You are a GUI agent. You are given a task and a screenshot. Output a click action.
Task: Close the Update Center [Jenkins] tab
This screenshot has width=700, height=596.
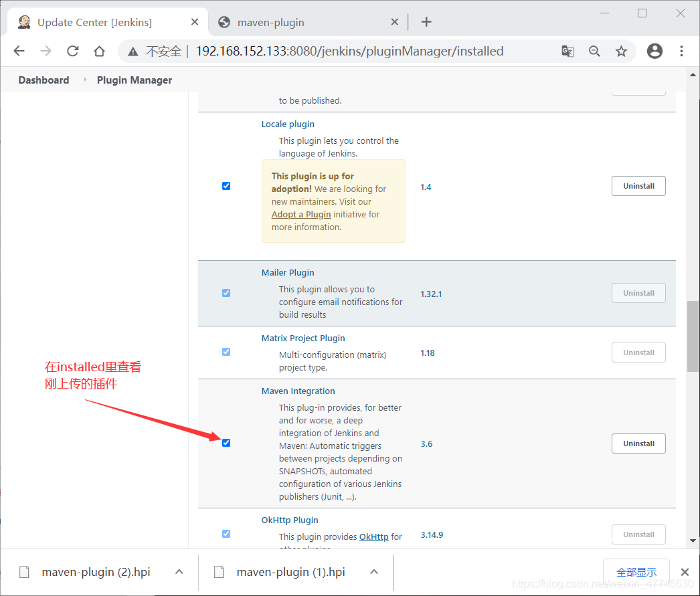click(195, 22)
